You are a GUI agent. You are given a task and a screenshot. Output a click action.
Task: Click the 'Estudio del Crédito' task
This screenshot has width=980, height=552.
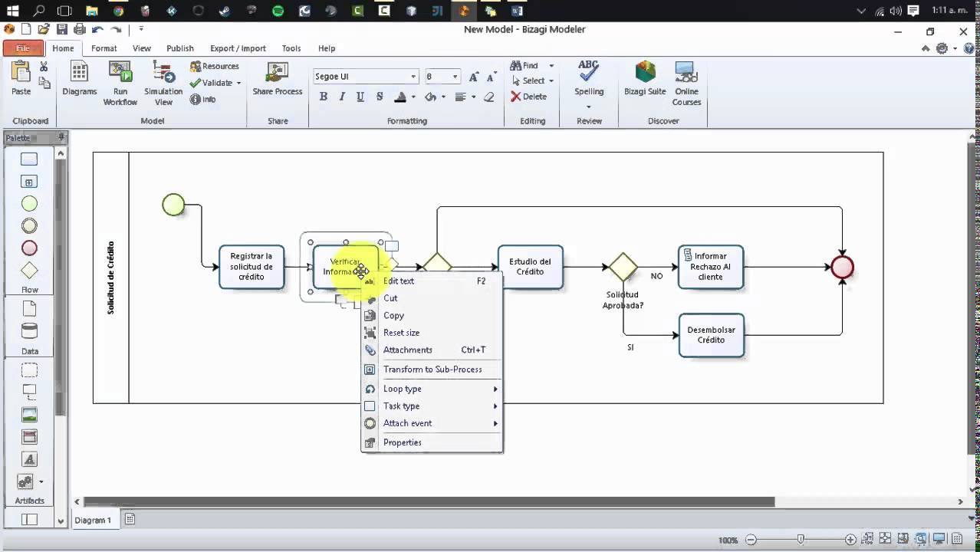530,267
